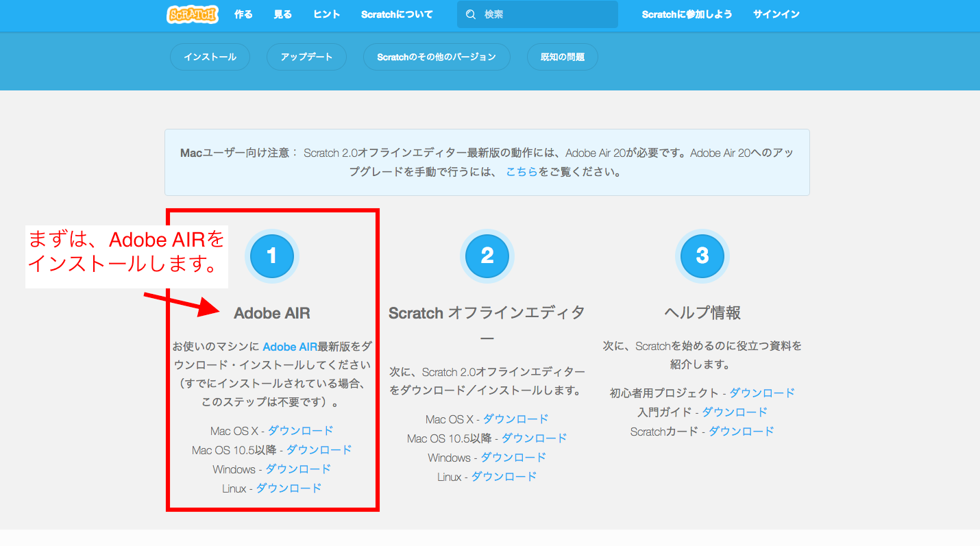Click the ヘルプ情報 heading
The height and width of the screenshot is (546, 980).
(702, 313)
